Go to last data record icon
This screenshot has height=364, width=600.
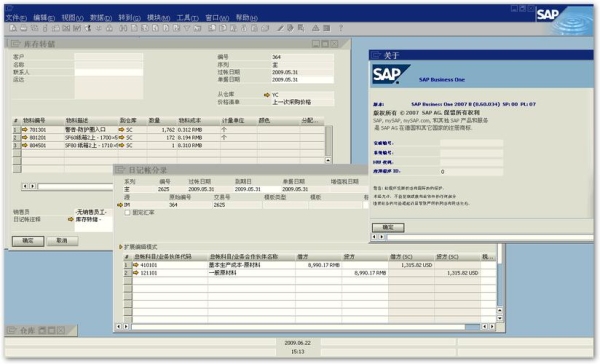coord(176,28)
